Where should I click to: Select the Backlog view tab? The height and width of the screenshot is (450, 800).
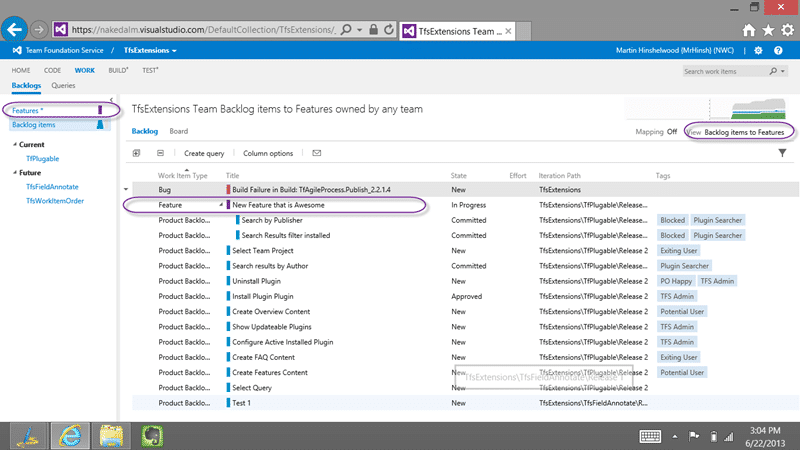tap(145, 131)
